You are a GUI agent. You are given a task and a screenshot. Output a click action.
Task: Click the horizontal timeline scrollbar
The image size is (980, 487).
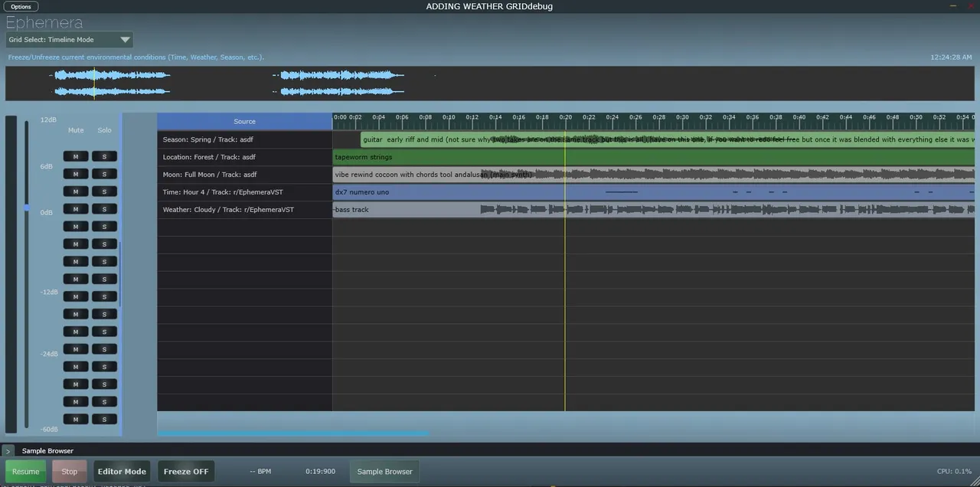[x=292, y=433]
